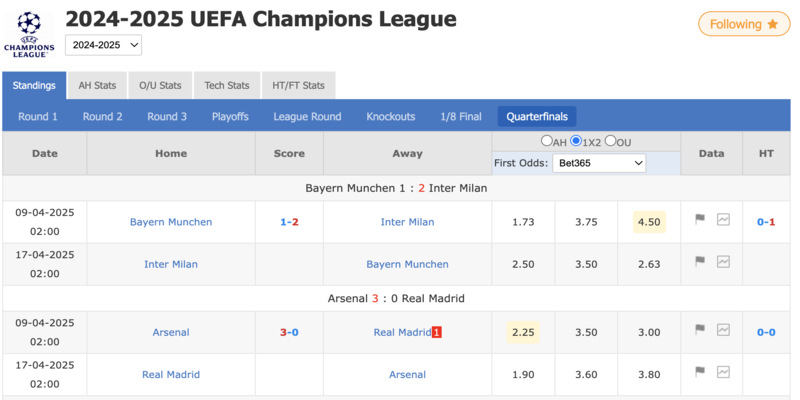Click the flag icon in the 17-04 Real Madrid row
800x400 pixels.
coord(700,372)
